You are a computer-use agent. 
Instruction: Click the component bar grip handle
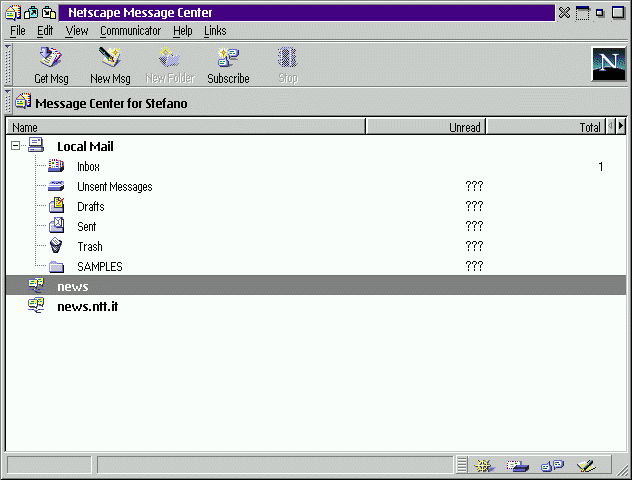(x=462, y=465)
